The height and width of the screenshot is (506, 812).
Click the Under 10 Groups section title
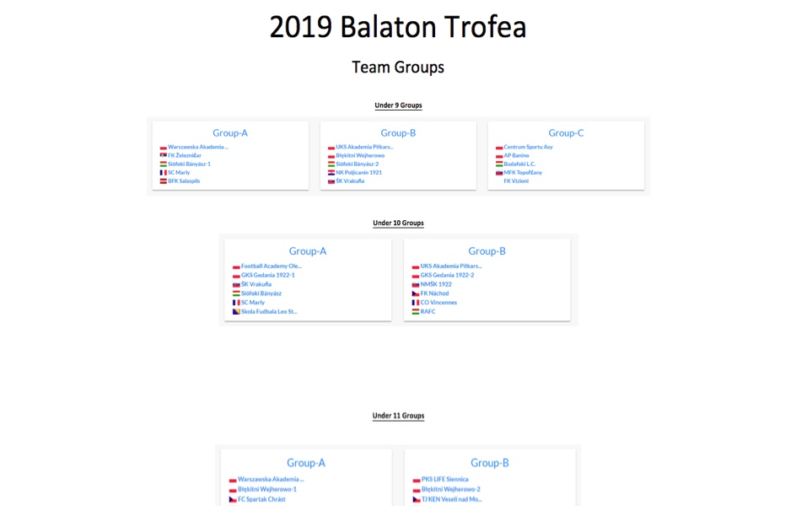[398, 223]
